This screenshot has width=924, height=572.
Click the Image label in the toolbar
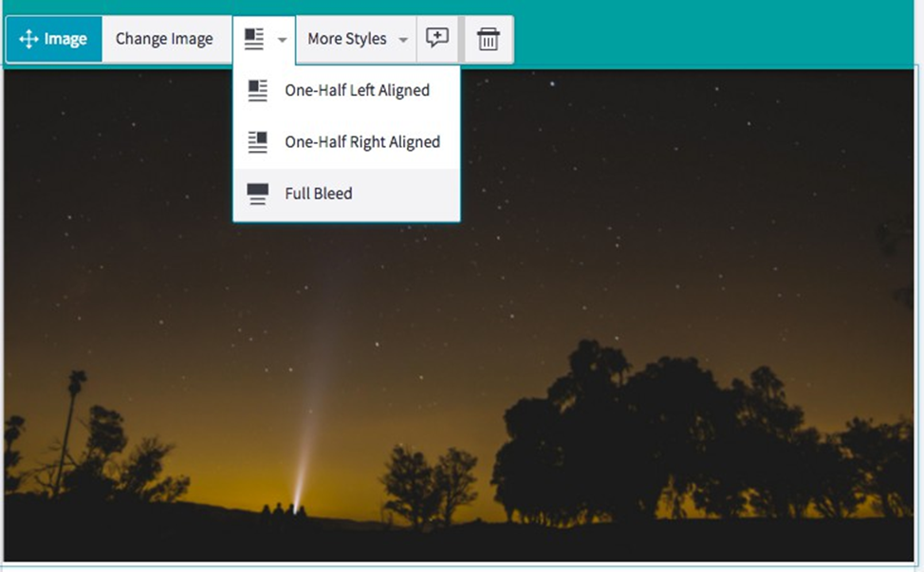(x=65, y=40)
